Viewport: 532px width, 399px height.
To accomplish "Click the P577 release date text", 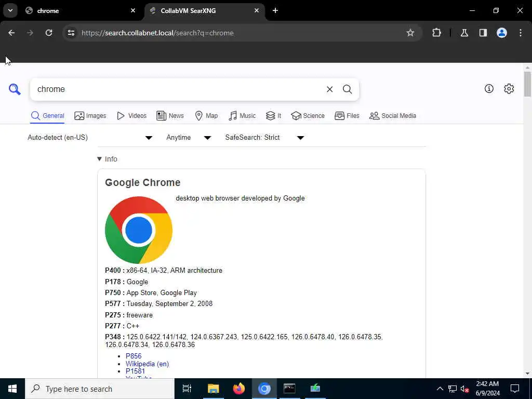I will pyautogui.click(x=159, y=303).
